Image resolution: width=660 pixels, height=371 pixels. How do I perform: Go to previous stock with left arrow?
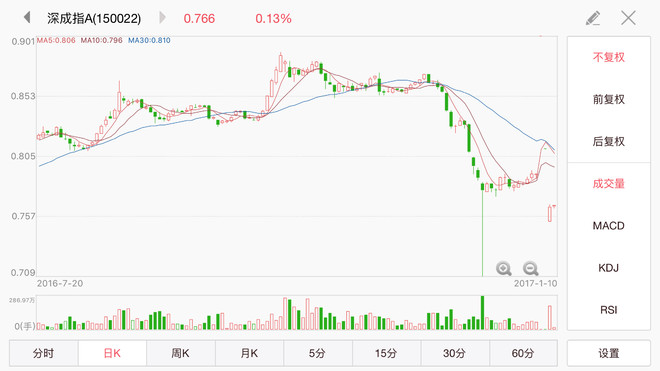[x=27, y=18]
